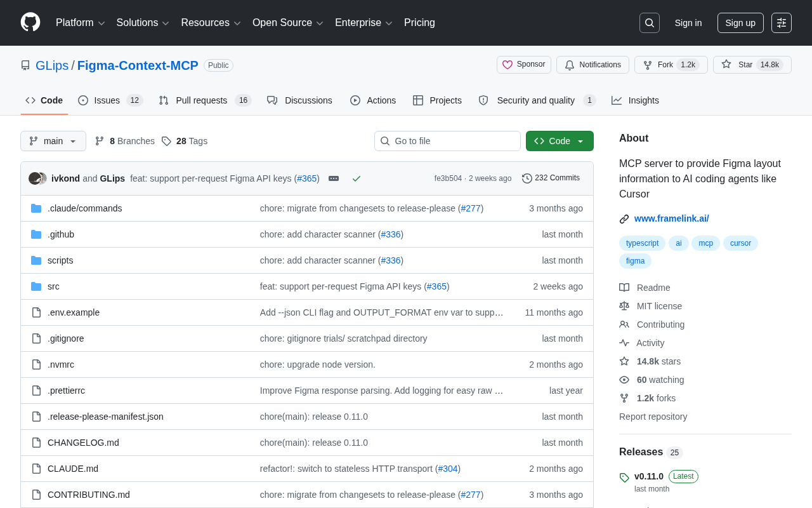Select the figma topic tag
This screenshot has height=508, width=812.
point(635,261)
